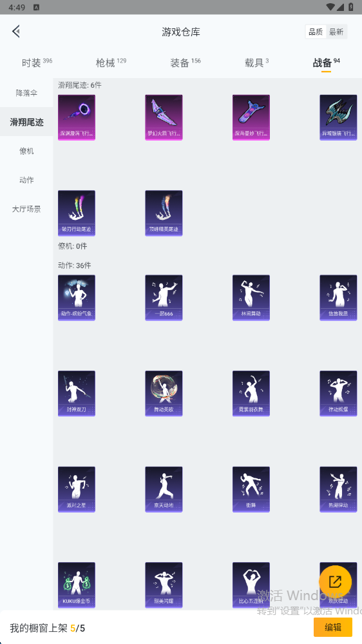Select the 比心五连拍 heart pose emote
This screenshot has width=362, height=644.
tap(251, 585)
